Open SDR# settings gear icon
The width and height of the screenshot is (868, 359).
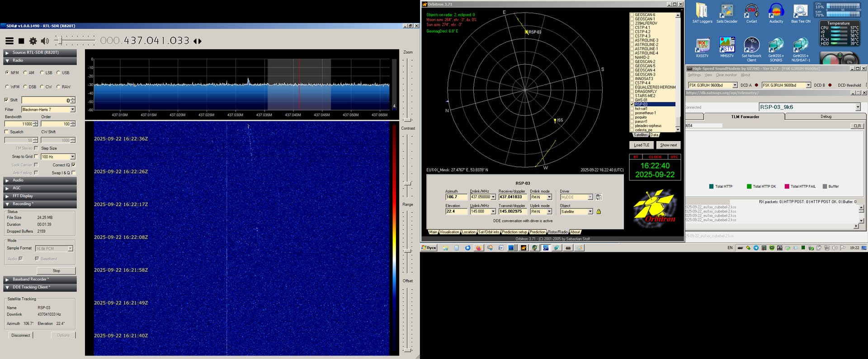click(33, 41)
